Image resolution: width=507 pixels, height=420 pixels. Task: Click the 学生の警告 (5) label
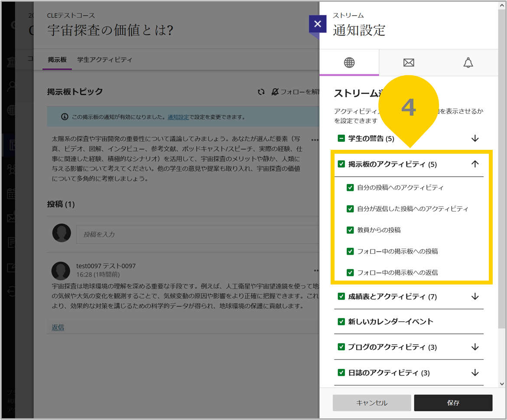[x=371, y=139]
